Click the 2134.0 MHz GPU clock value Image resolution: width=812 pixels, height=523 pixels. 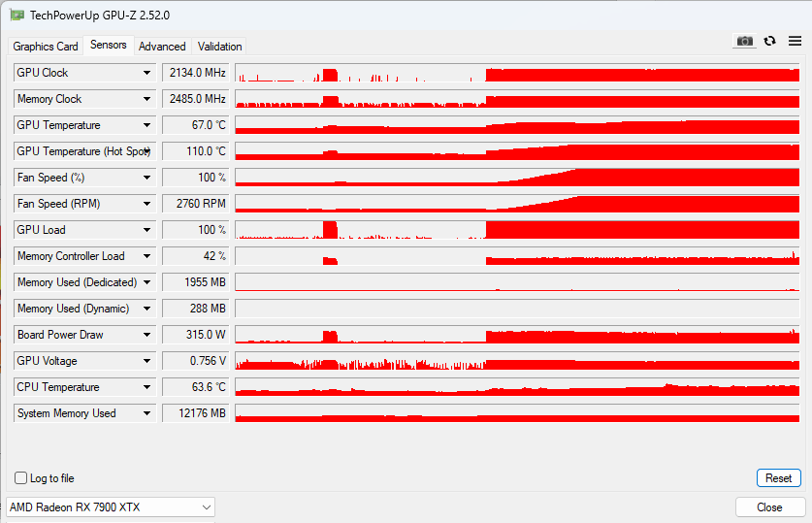tap(196, 73)
